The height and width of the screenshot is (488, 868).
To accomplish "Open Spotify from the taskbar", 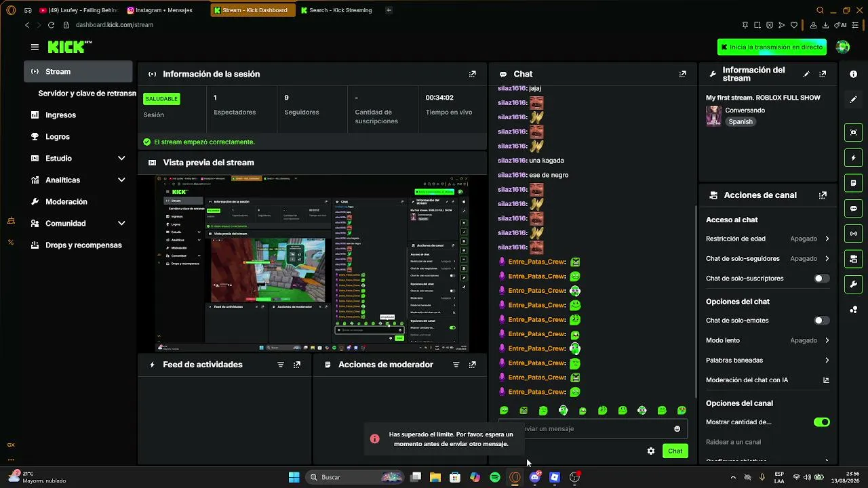I will pyautogui.click(x=495, y=477).
